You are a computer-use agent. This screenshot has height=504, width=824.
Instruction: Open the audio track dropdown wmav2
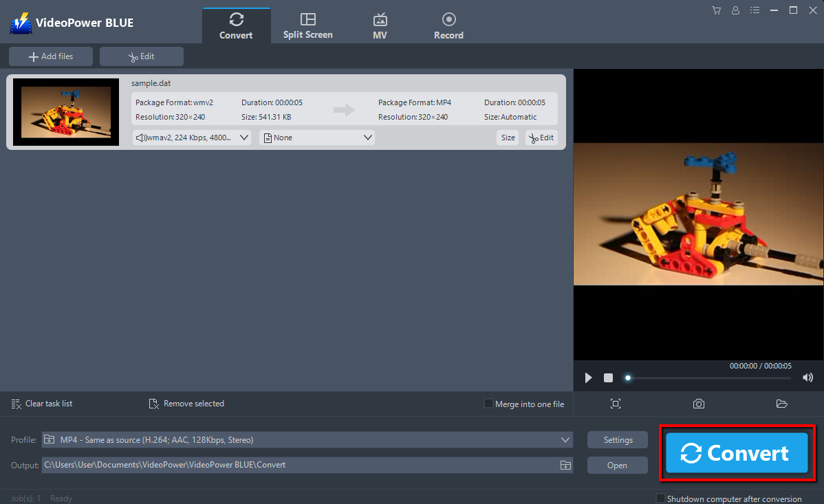click(191, 137)
